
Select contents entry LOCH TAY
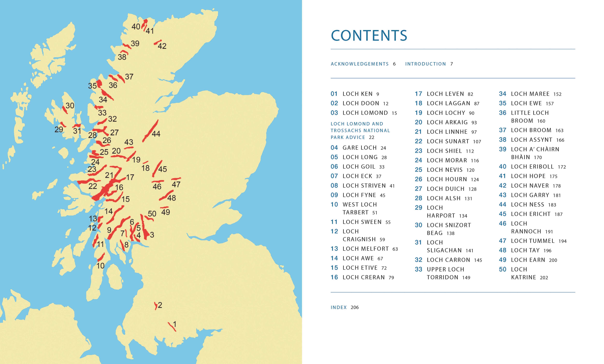[525, 250]
